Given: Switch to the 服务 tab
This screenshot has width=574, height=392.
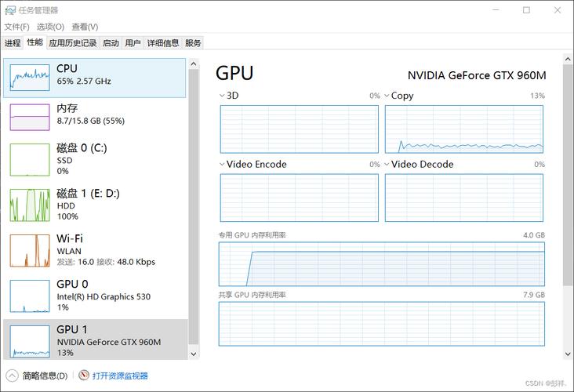Looking at the screenshot, I should [193, 43].
